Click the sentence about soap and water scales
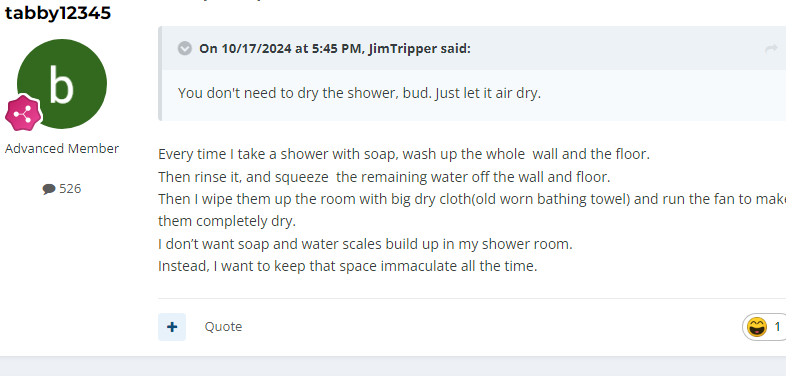786x380 pixels. click(365, 244)
